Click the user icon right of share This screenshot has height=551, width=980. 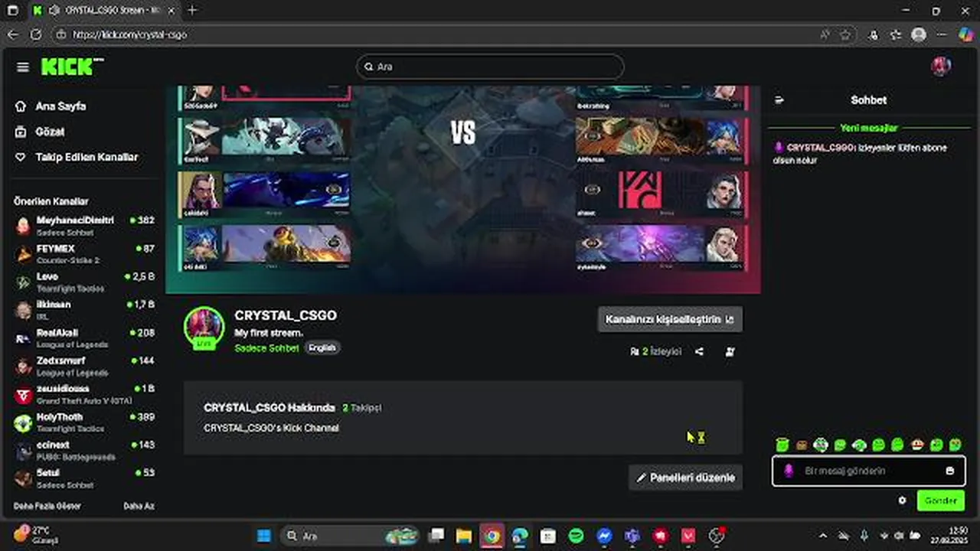coord(730,351)
